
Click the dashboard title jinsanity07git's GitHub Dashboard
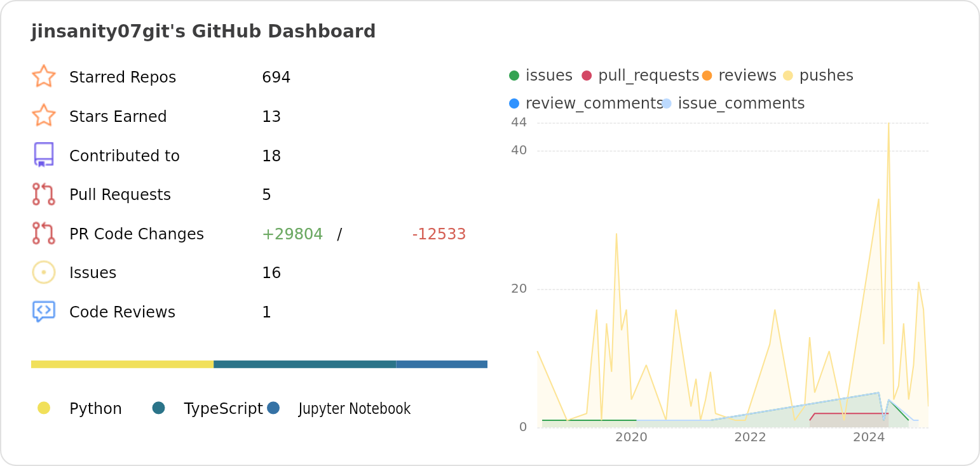pos(203,31)
